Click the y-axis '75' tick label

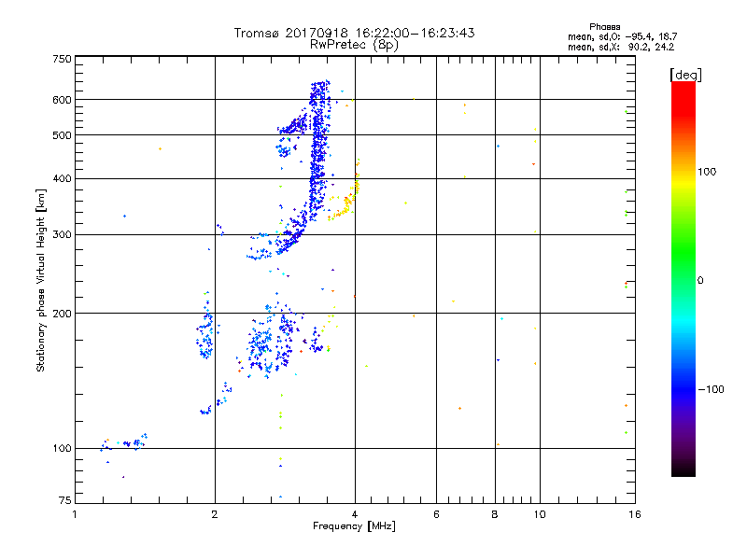tap(65, 500)
